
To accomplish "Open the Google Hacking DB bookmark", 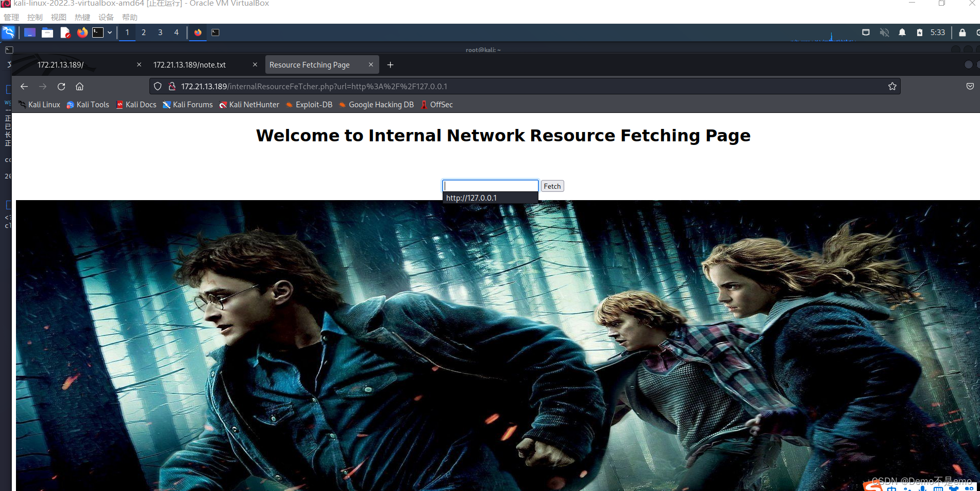I will pos(376,105).
